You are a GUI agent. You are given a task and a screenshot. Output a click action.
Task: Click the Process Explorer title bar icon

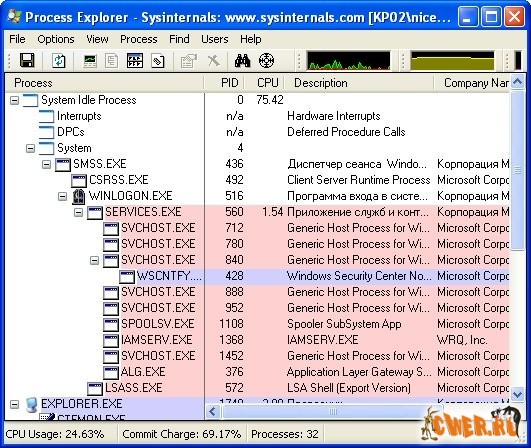click(14, 17)
